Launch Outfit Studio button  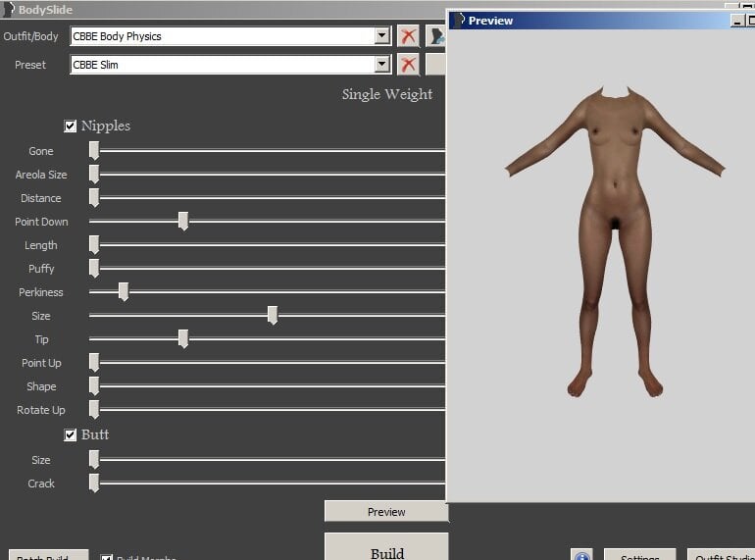click(721, 555)
